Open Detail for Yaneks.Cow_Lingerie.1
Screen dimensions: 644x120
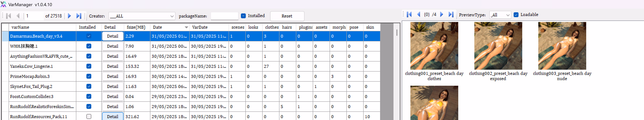coord(112,66)
